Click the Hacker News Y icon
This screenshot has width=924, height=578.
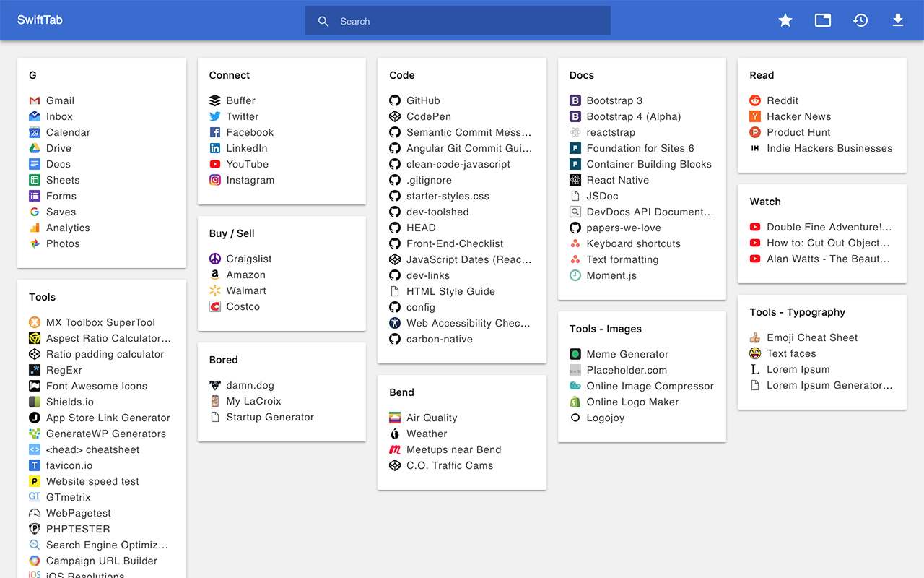(x=755, y=116)
